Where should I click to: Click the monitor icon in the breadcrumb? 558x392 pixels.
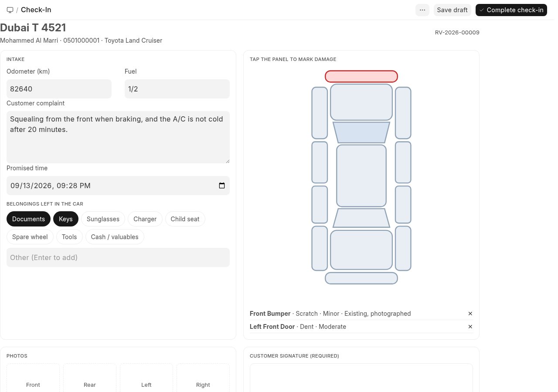tap(10, 10)
